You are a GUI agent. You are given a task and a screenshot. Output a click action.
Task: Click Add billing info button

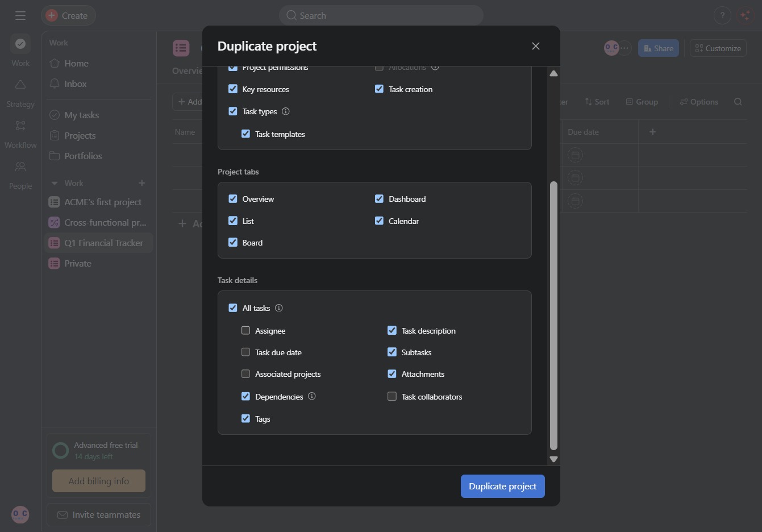[99, 481]
